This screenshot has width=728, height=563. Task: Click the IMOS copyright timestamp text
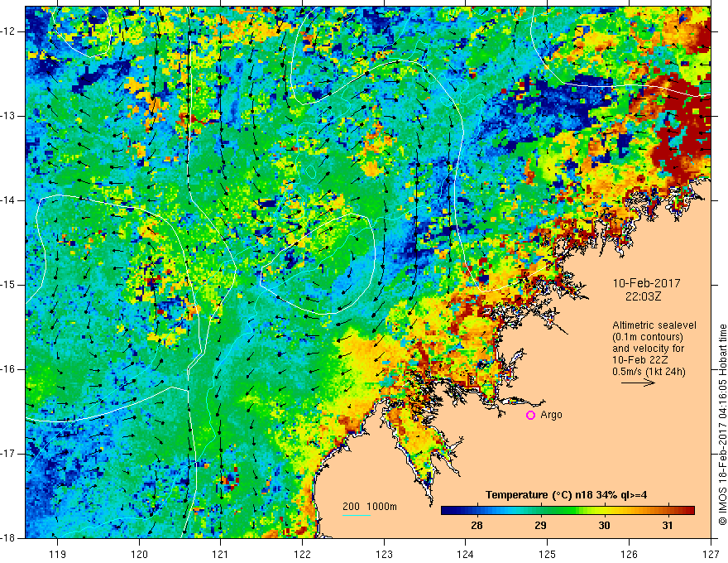coord(722,425)
